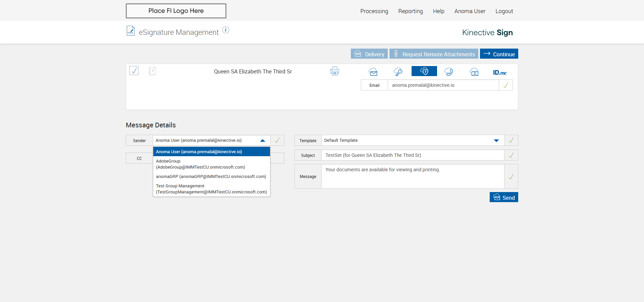Screen dimensions: 644x302
Task: Click into the Subject text field
Action: tap(413, 155)
